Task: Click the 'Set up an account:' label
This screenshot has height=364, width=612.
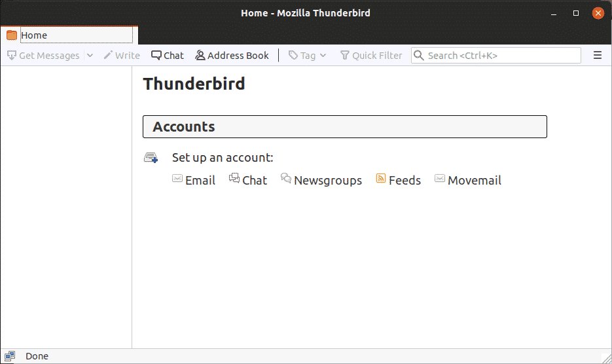Action: [223, 157]
